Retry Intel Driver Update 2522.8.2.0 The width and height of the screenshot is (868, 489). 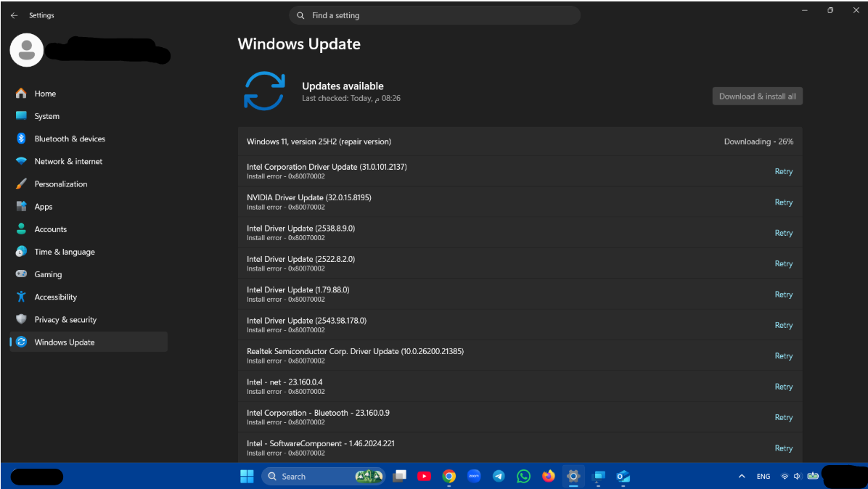[783, 264]
